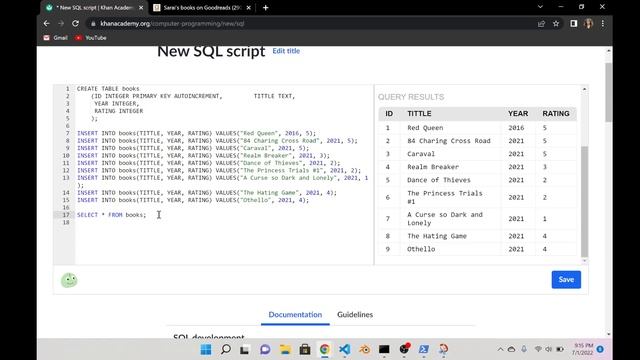
Task: Click the page vertical scrollbar thumb
Action: point(609,92)
